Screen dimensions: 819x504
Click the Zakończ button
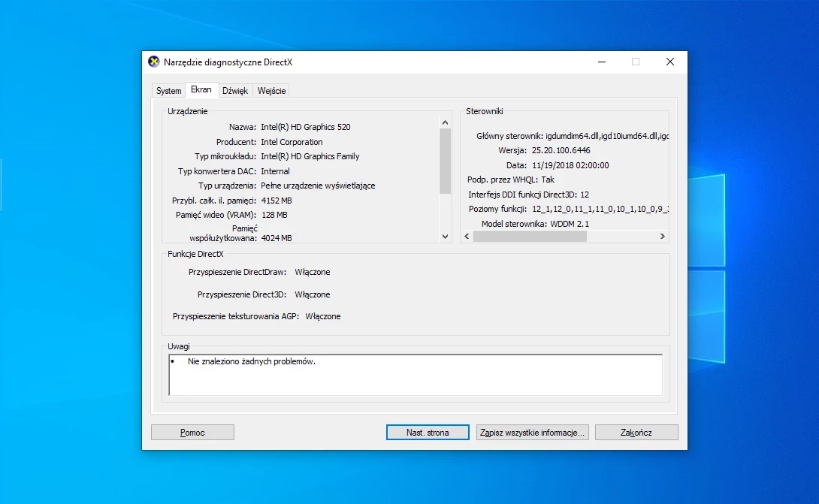coord(636,433)
